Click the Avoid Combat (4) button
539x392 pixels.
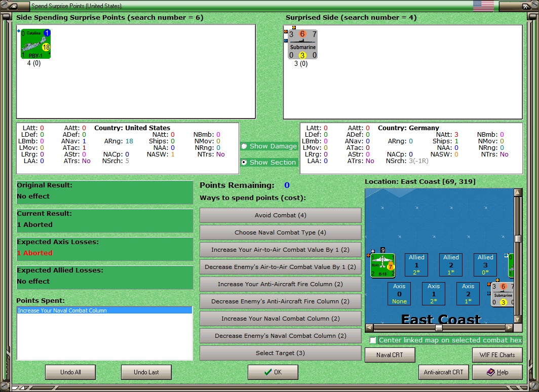[281, 215]
